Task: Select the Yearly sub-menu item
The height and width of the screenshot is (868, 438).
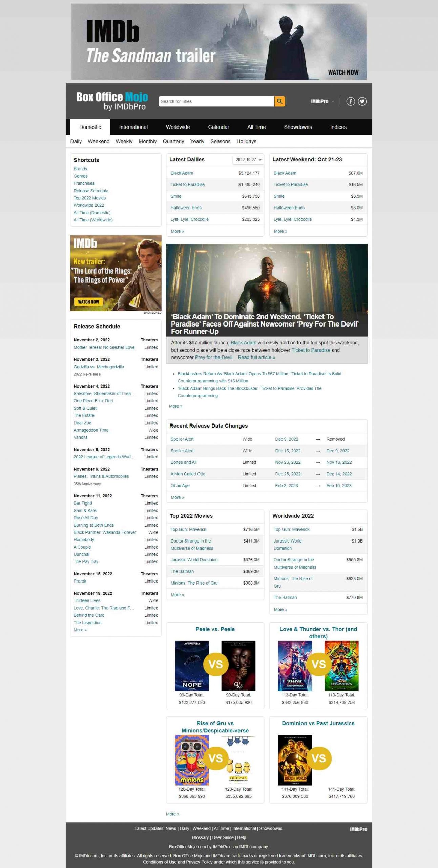Action: [197, 141]
